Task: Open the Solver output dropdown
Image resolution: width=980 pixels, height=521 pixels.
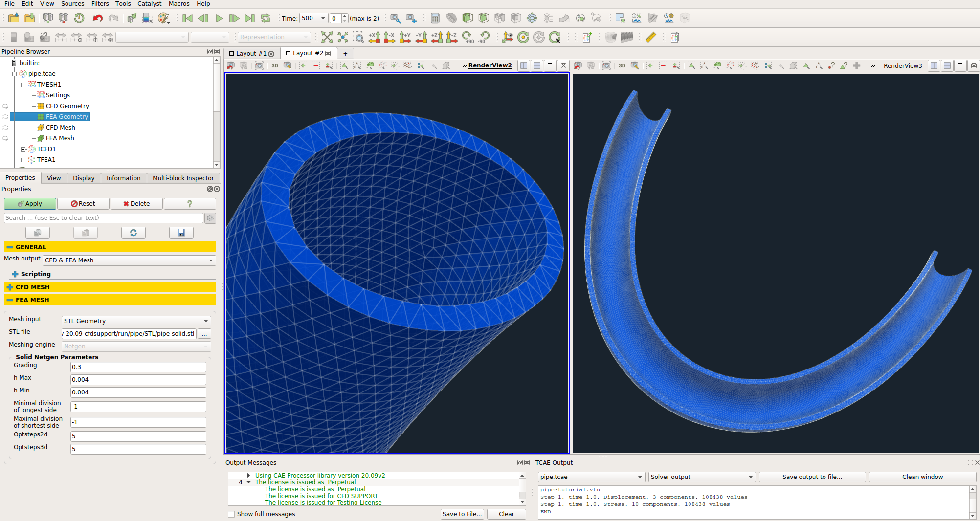Action: pyautogui.click(x=701, y=477)
